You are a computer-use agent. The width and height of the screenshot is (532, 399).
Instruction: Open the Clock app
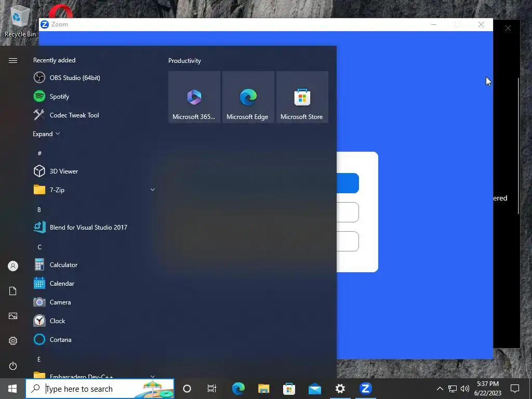point(95,321)
